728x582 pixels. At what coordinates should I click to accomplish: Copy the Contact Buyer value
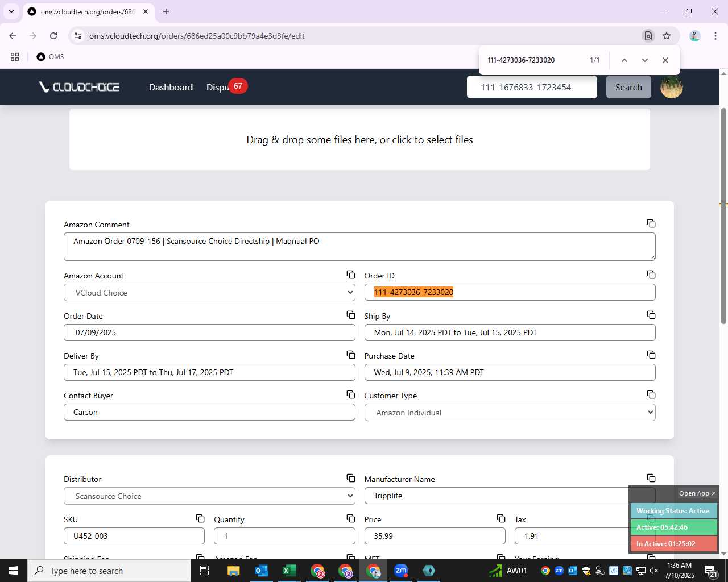click(x=351, y=394)
